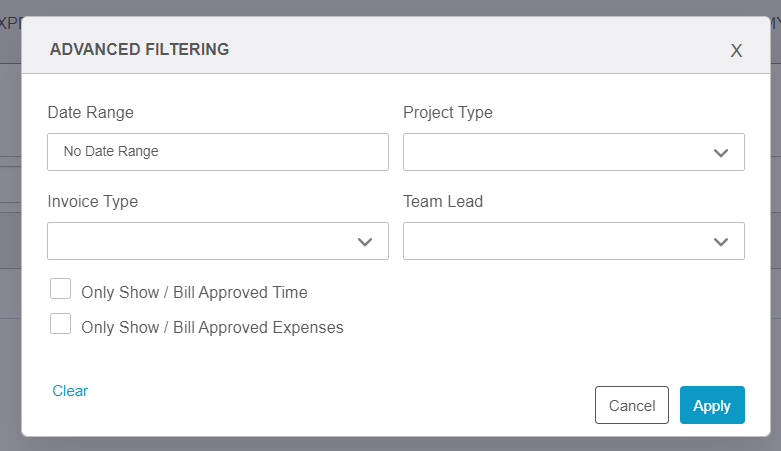This screenshot has height=451, width=781.
Task: Click the Advanced Filtering dialog title
Action: (139, 49)
